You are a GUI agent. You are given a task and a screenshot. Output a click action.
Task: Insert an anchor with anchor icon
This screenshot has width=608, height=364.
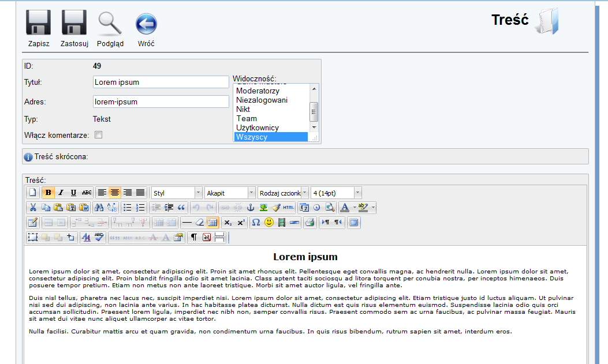click(251, 208)
